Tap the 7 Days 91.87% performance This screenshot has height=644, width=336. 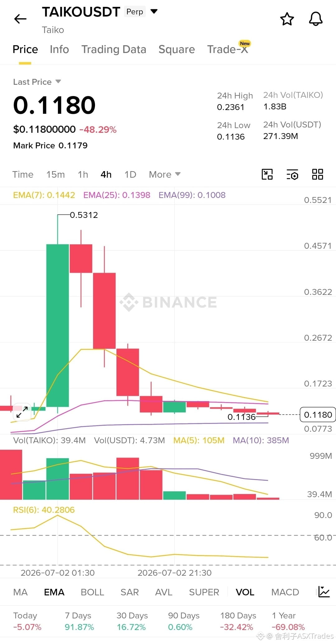coord(79,621)
